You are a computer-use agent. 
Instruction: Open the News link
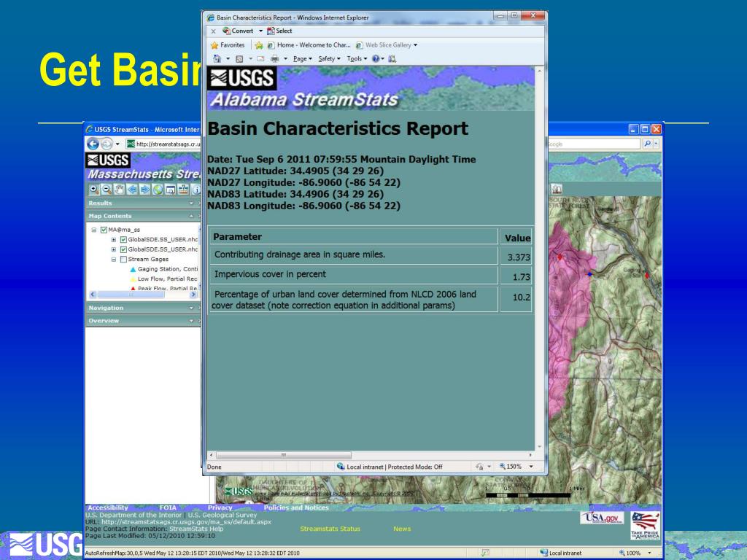point(402,529)
